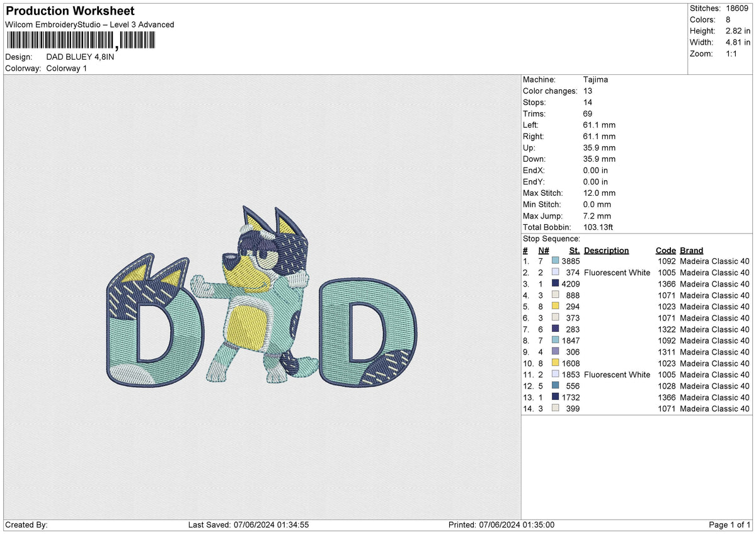Click 'Fluorescent White' description in row 2
756x534 pixels.
click(617, 272)
